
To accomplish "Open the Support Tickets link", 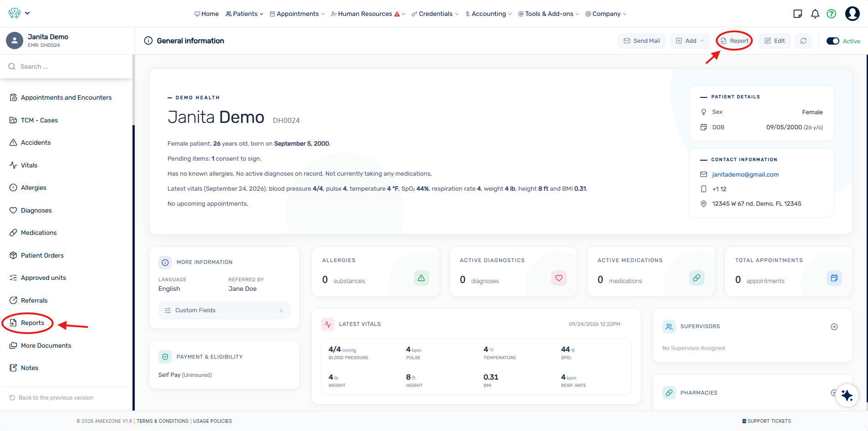I will (766, 421).
